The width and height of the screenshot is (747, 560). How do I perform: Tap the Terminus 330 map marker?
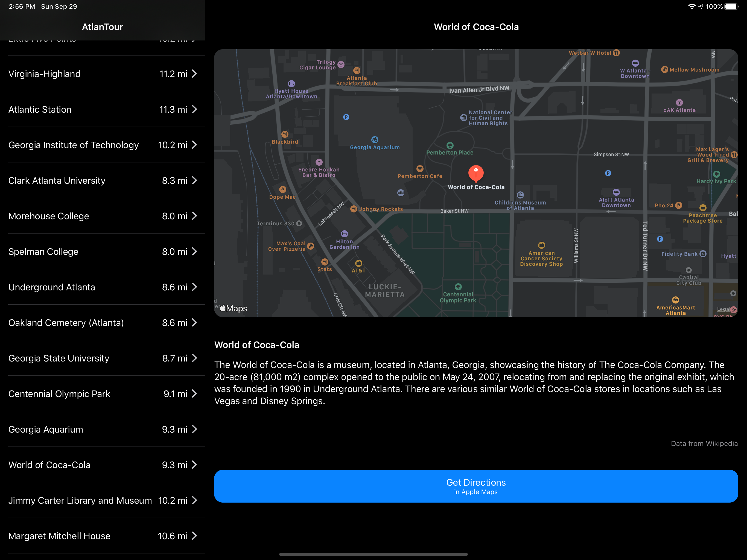click(299, 223)
